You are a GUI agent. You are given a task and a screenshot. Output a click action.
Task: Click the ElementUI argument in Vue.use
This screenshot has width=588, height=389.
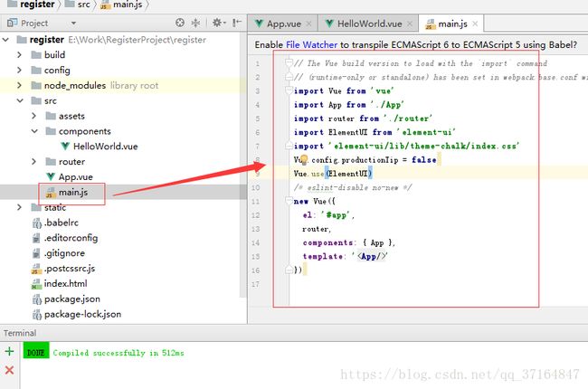(349, 174)
